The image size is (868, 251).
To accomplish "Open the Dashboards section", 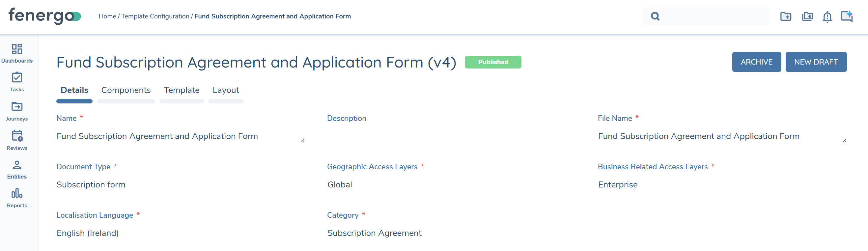I will [17, 52].
